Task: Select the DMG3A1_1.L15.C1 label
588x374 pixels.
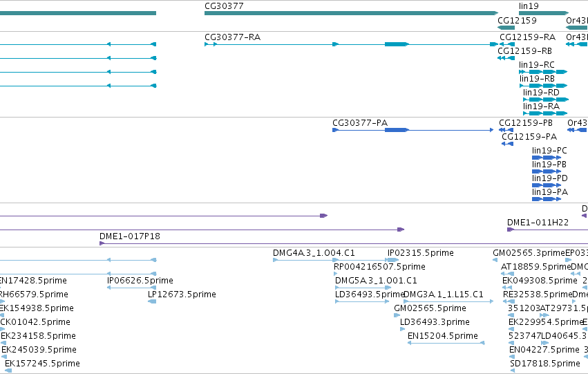Action: 444,294
